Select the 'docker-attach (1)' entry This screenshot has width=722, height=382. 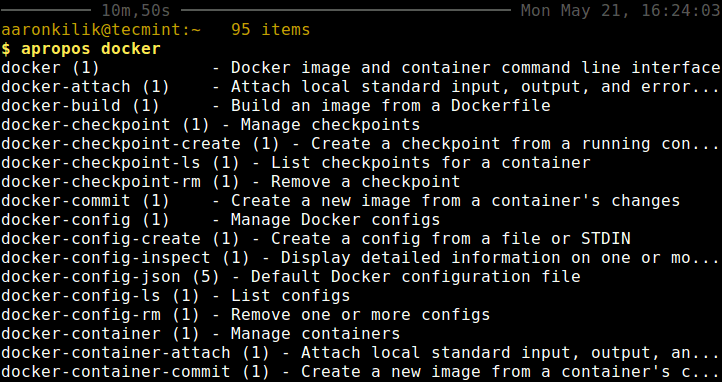pos(86,87)
